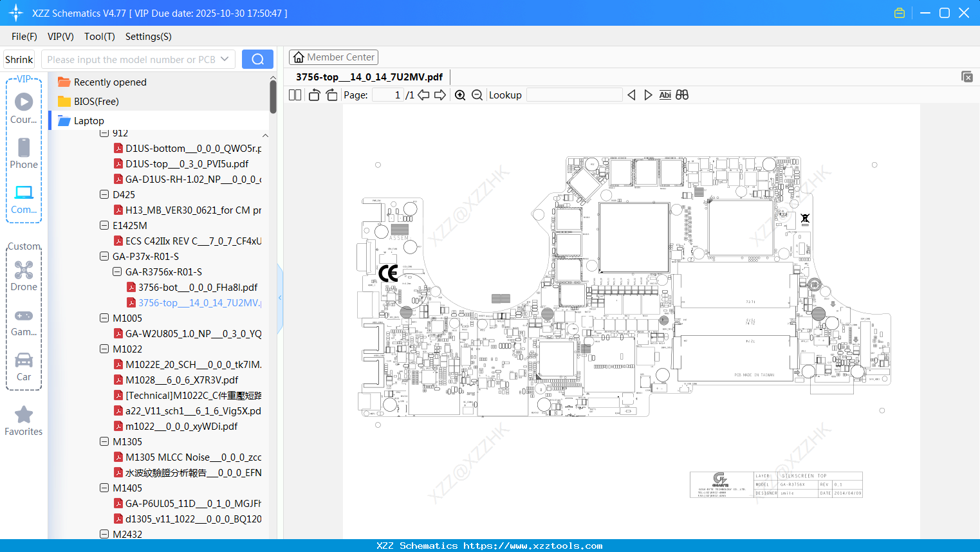Click the Recently opened folder
Image resolution: width=980 pixels, height=552 pixels.
pyautogui.click(x=110, y=82)
